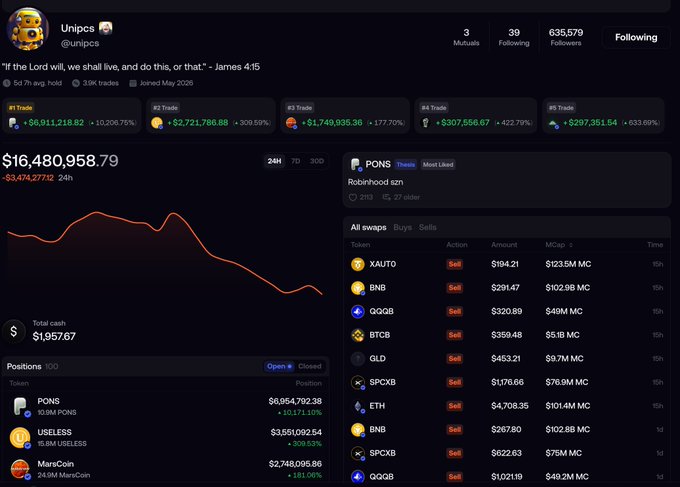Click the QQQB token icon in $320.89 row
Image resolution: width=680 pixels, height=487 pixels.
[x=358, y=311]
